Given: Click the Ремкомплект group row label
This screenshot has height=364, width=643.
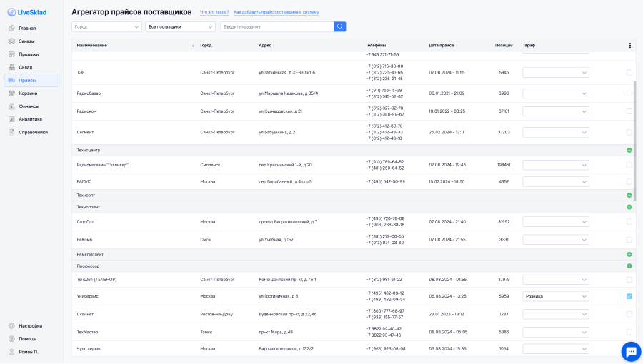Looking at the screenshot, I should (90, 255).
